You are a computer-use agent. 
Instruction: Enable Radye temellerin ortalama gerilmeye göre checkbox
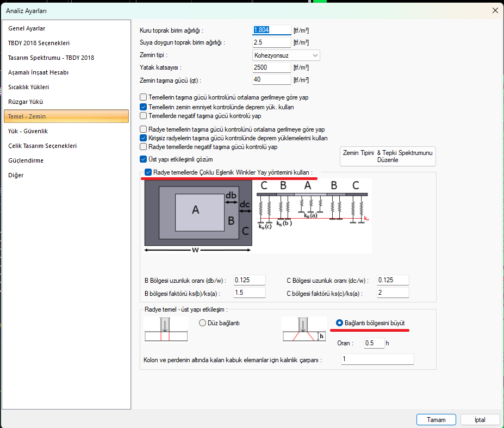point(144,129)
